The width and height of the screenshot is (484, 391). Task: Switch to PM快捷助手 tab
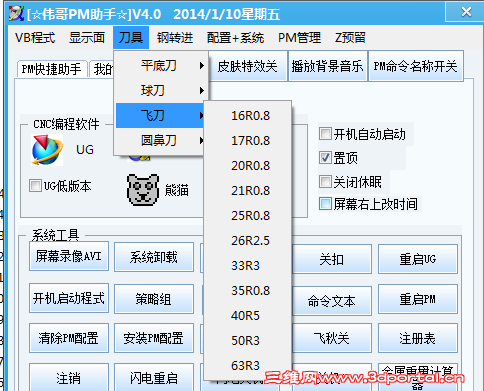pyautogui.click(x=51, y=69)
